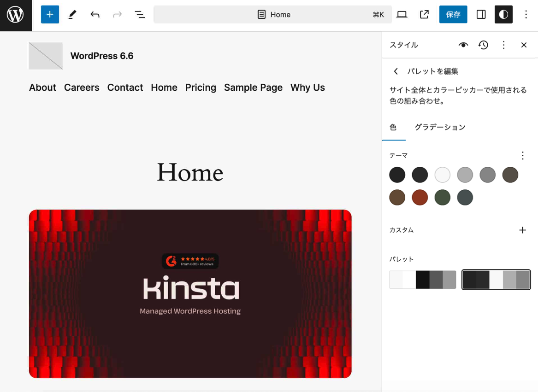Screen dimensions: 538x392
Task: Select the Kinsta featured image block
Action: tap(190, 294)
